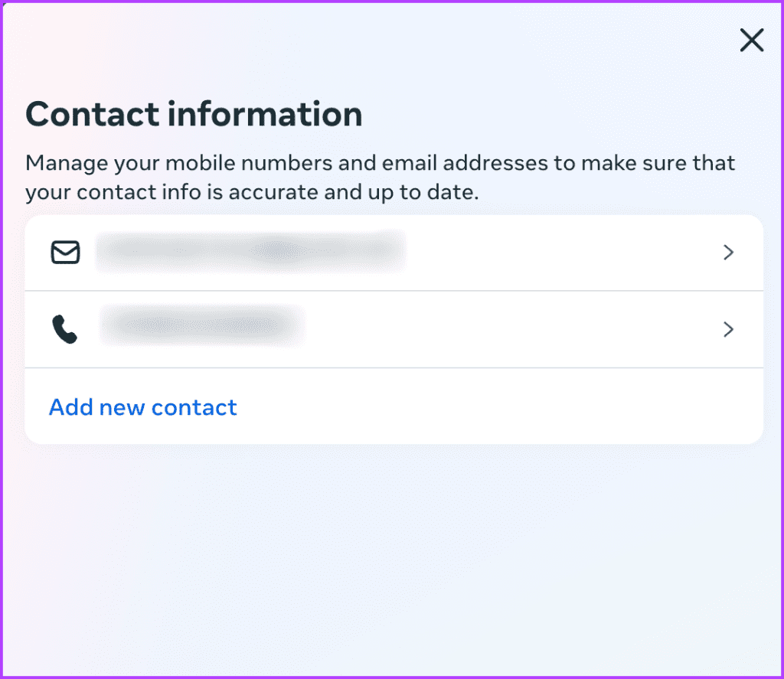Click the Contact information heading

pyautogui.click(x=194, y=113)
